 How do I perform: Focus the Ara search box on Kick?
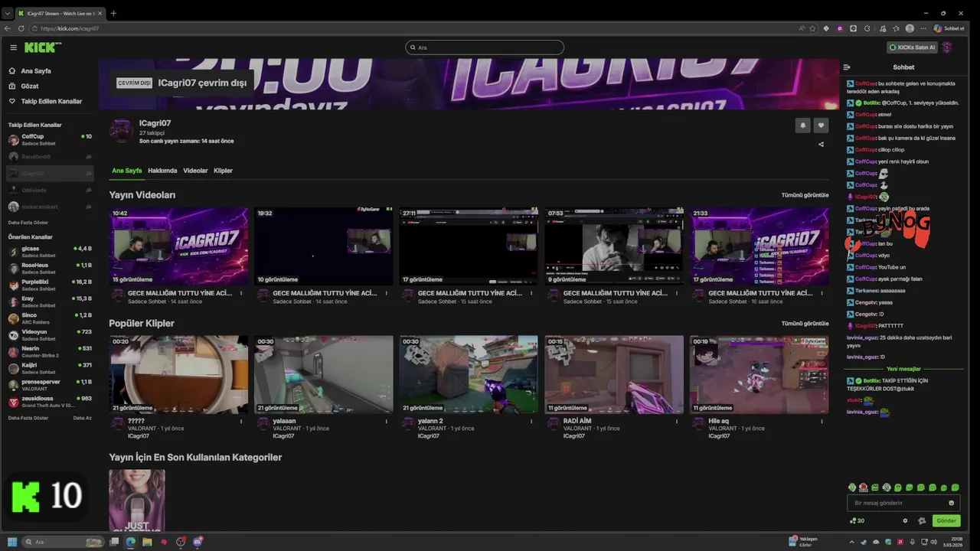[x=485, y=47]
